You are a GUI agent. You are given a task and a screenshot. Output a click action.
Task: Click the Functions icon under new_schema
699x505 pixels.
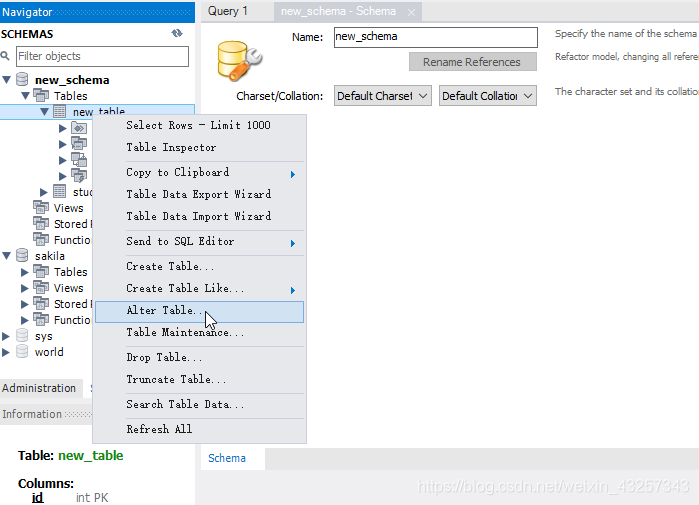41,240
